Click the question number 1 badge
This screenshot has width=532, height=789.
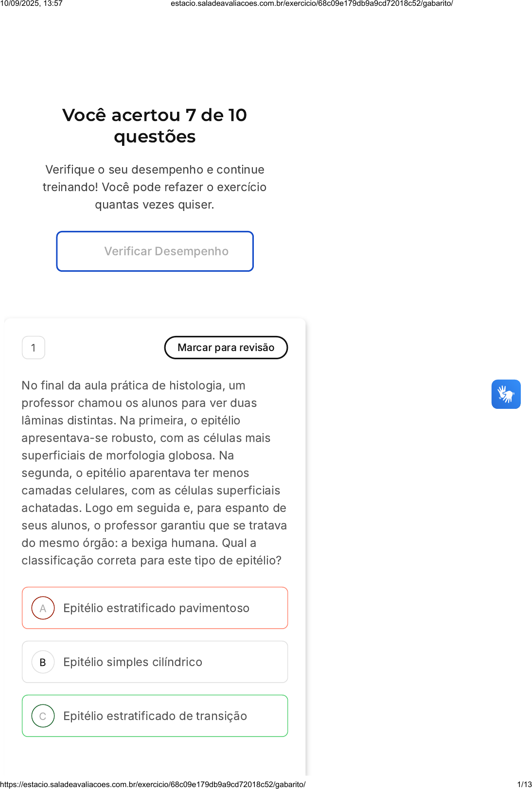point(34,348)
